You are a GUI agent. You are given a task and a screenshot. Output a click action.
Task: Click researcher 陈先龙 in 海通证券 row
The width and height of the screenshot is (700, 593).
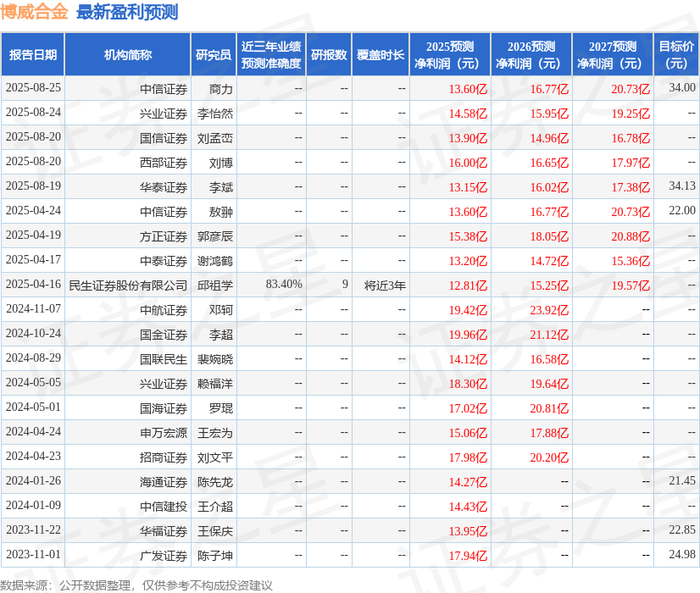215,482
